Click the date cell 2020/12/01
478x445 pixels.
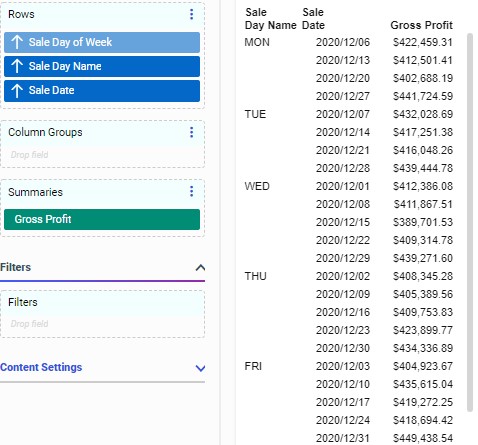coord(343,186)
